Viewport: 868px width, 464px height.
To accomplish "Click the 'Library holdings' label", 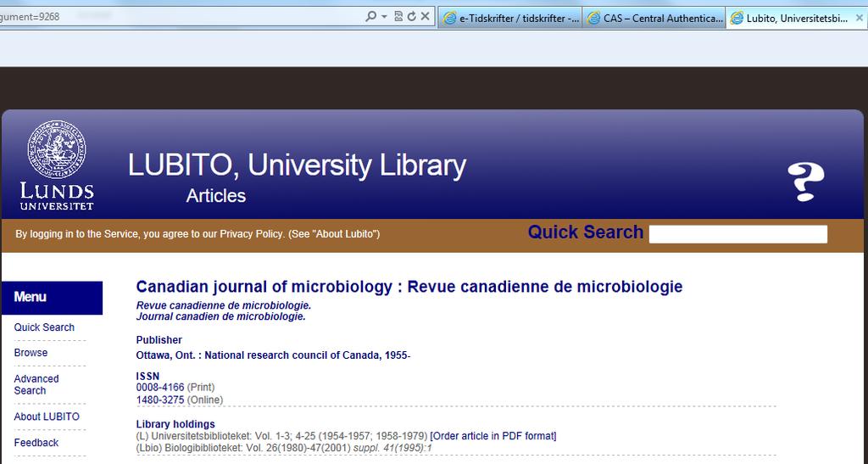I will (175, 424).
